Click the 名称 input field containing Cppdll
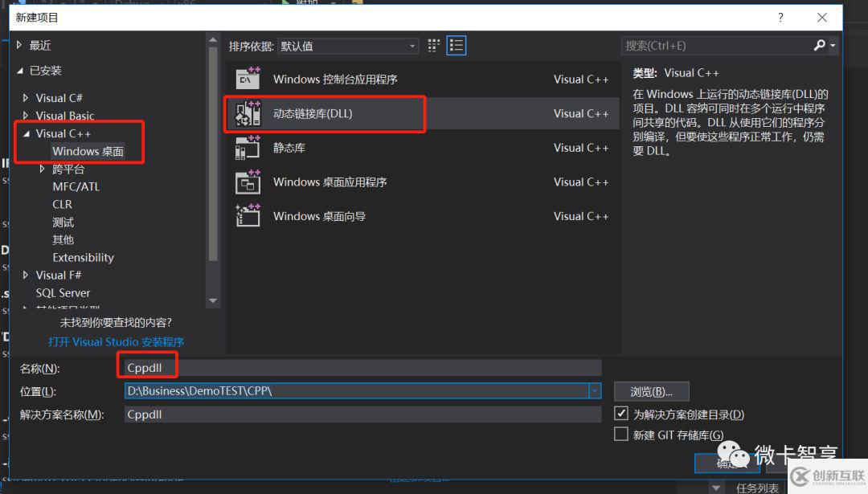Screen dimensions: 868x494 [x=362, y=368]
